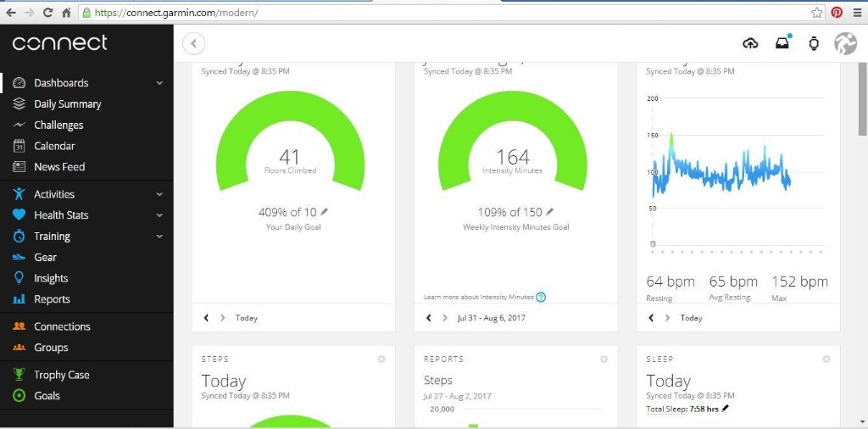Expand the Training menu chevron
The width and height of the screenshot is (868, 429).
pyautogui.click(x=159, y=237)
